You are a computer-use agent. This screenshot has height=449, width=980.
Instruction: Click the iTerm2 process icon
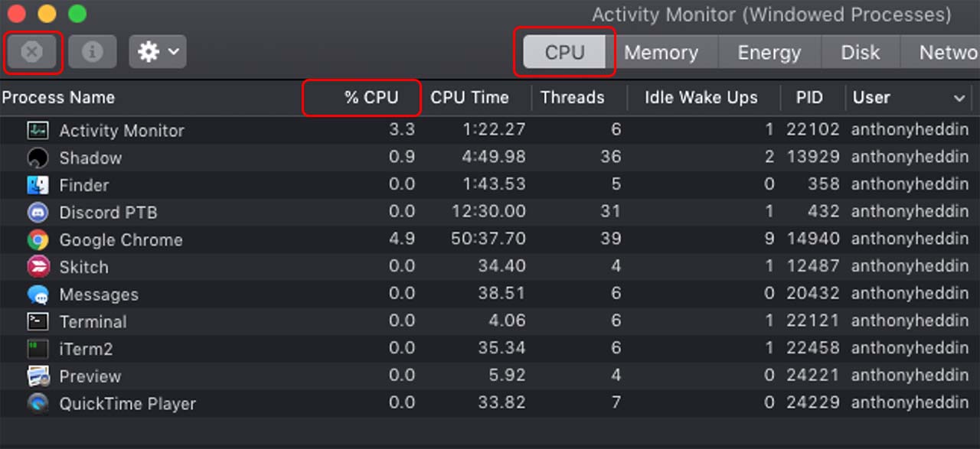pos(38,350)
